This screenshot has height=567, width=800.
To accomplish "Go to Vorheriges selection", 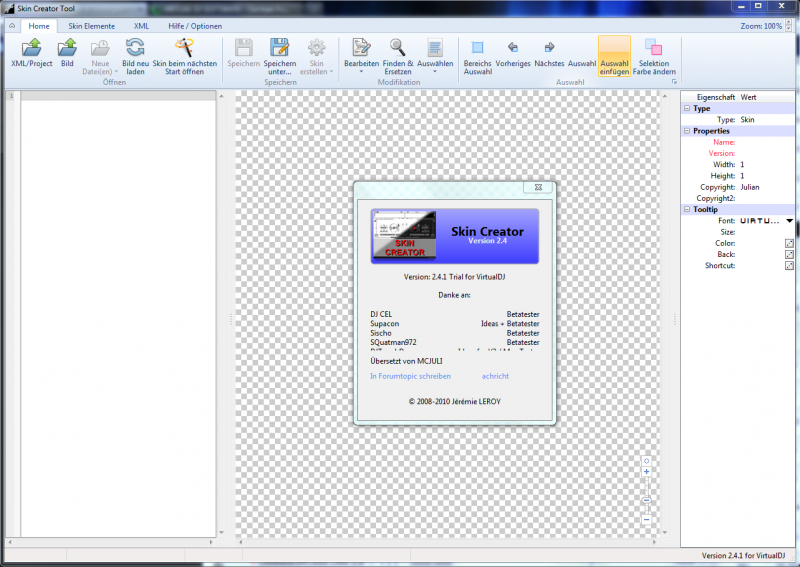I will (x=513, y=53).
